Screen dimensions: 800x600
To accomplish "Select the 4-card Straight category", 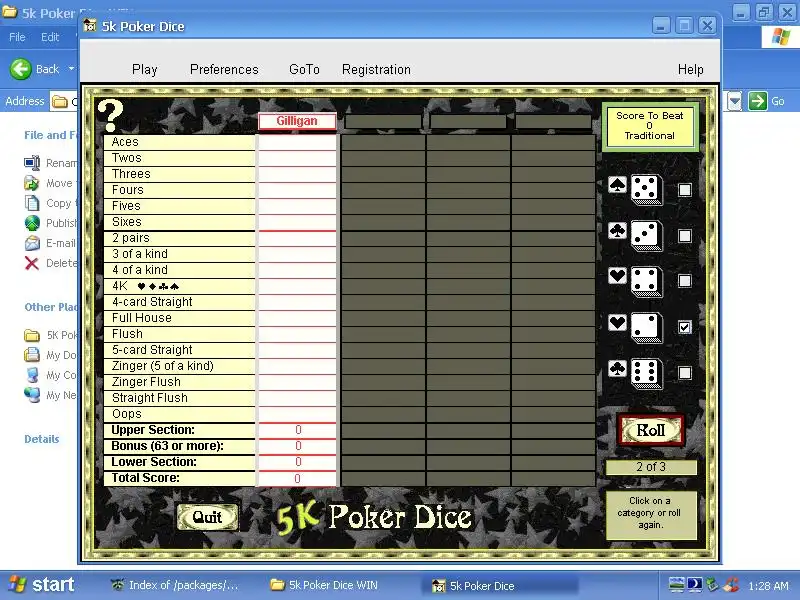I will tap(179, 302).
